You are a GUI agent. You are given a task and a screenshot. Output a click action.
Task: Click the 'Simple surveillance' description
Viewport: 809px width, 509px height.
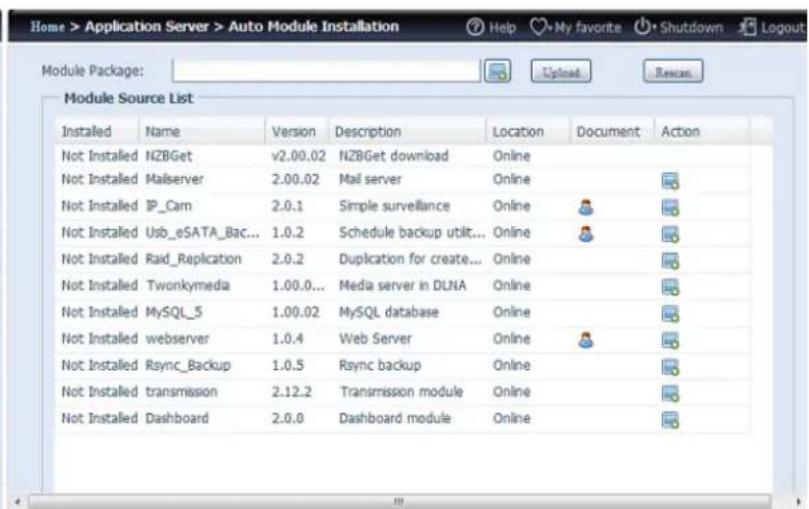tap(394, 206)
